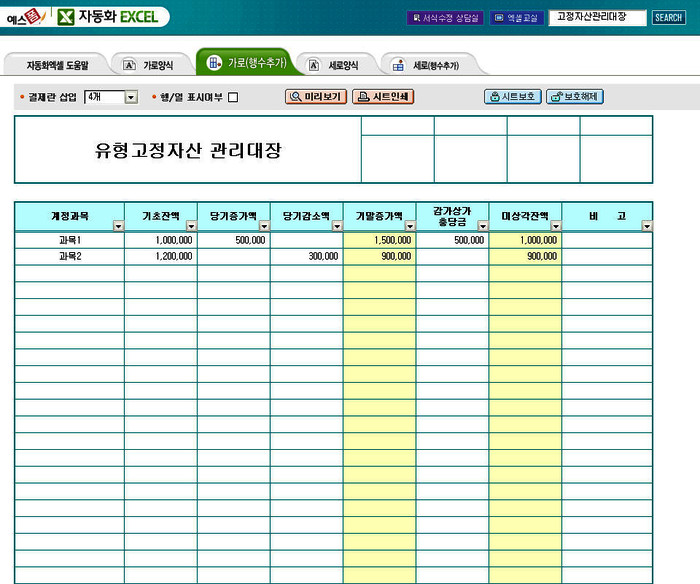Click the 시트인쇄 print button

coord(383,96)
